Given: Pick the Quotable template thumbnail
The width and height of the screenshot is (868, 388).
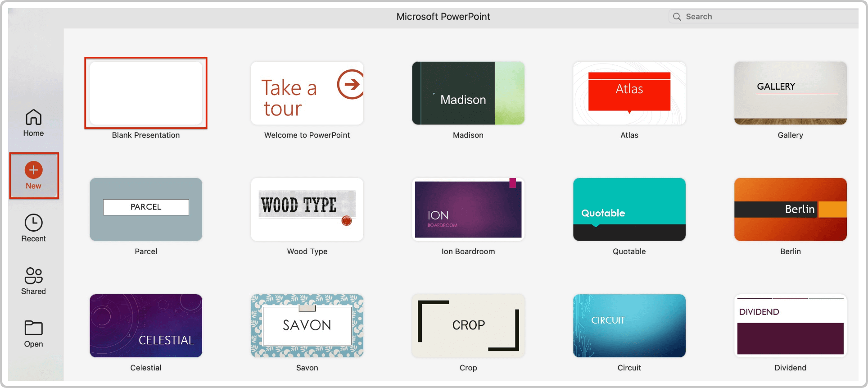Looking at the screenshot, I should click(x=629, y=209).
